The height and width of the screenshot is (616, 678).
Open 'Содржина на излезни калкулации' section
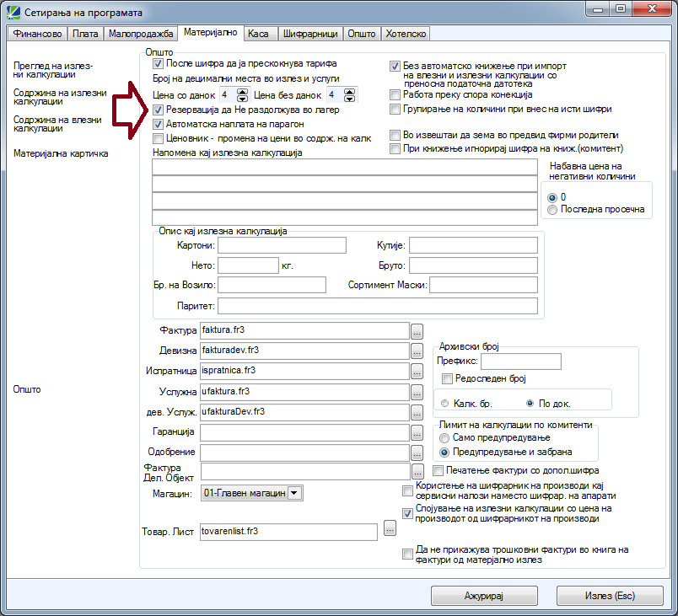60,97
